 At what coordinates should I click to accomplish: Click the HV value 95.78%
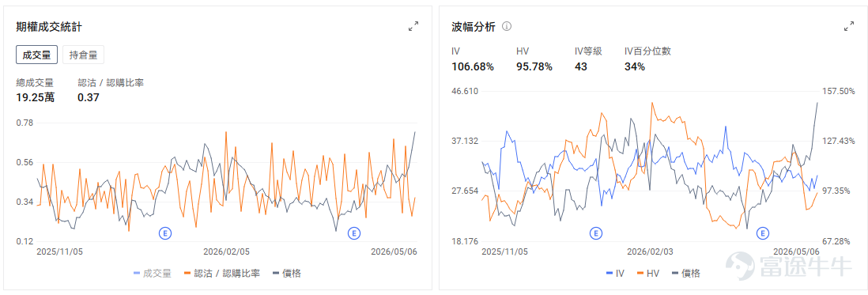(x=534, y=66)
